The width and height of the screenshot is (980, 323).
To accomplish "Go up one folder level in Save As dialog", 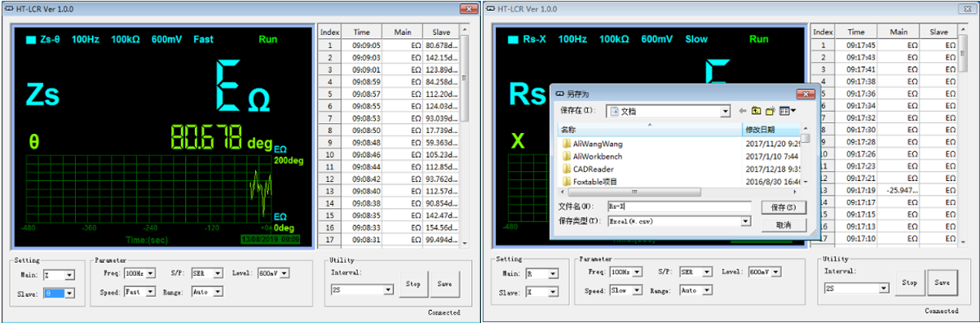I will tap(757, 110).
